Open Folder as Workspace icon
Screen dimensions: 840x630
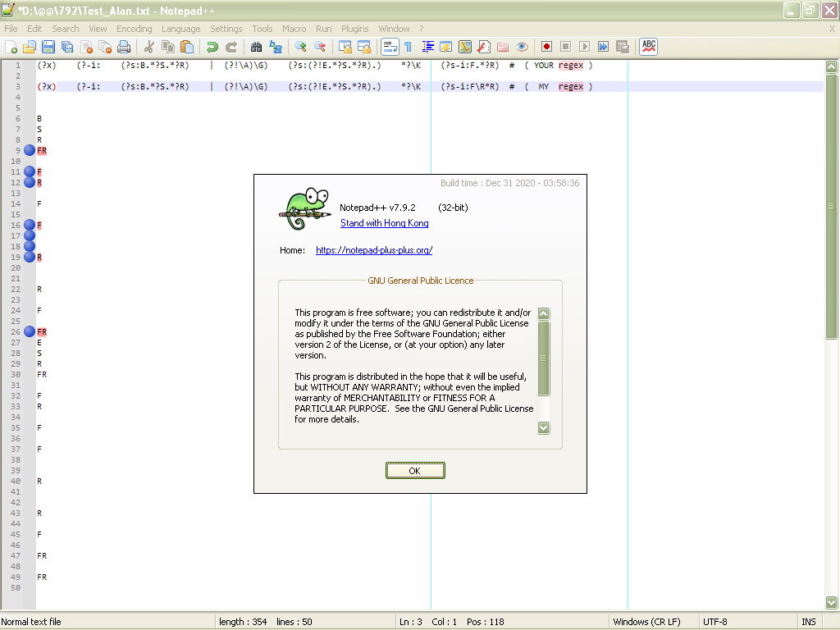tap(503, 47)
